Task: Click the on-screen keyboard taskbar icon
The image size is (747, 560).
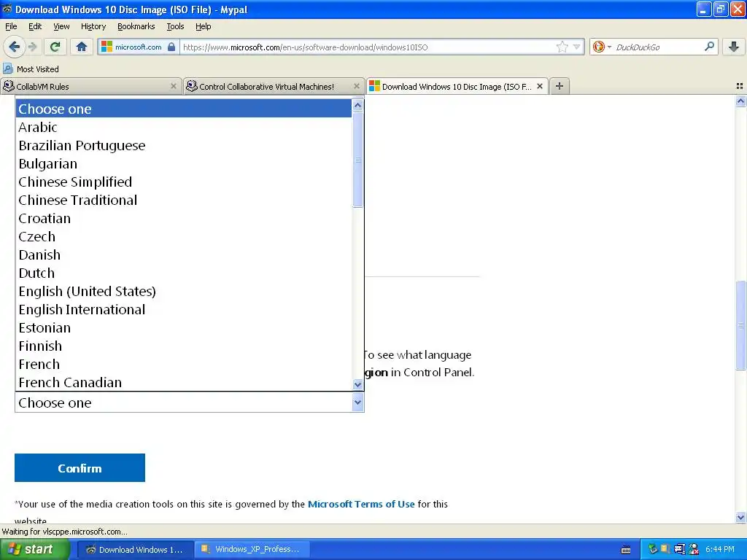Action: click(626, 550)
